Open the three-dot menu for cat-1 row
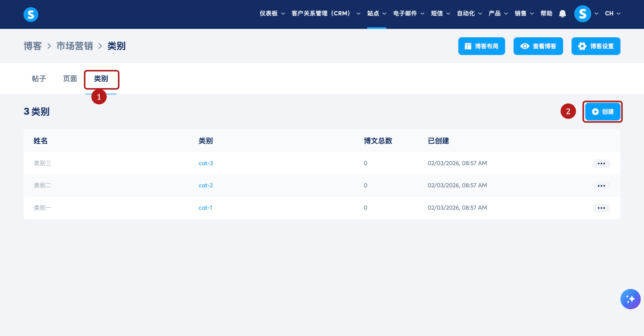 (601, 208)
